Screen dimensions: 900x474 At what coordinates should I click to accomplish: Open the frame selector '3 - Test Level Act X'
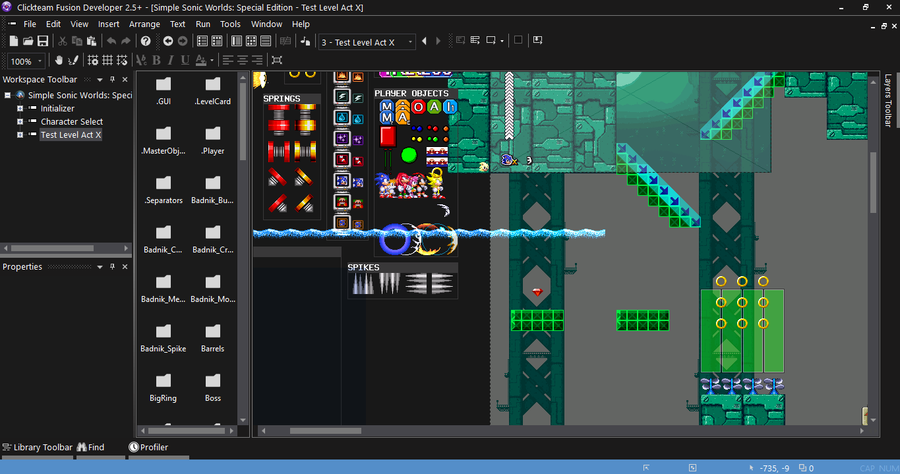(x=366, y=42)
